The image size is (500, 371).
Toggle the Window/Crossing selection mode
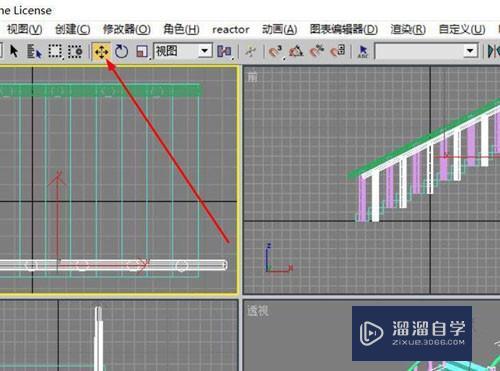coord(75,52)
